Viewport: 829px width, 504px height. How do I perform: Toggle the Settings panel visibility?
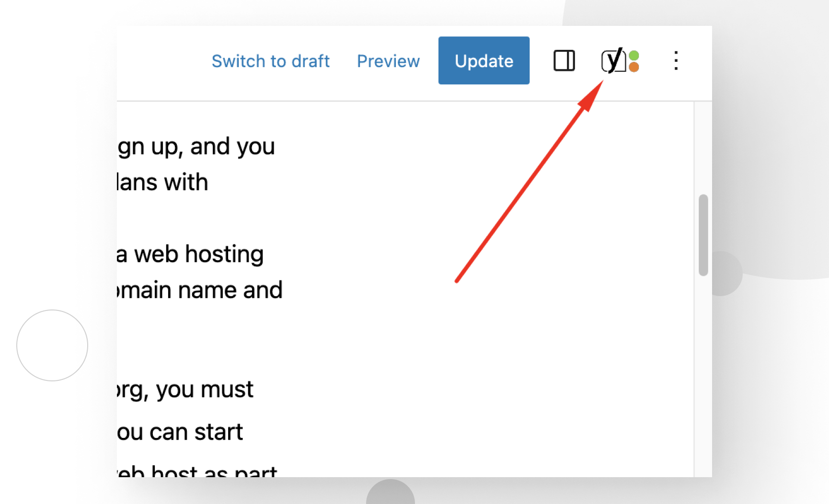point(564,61)
